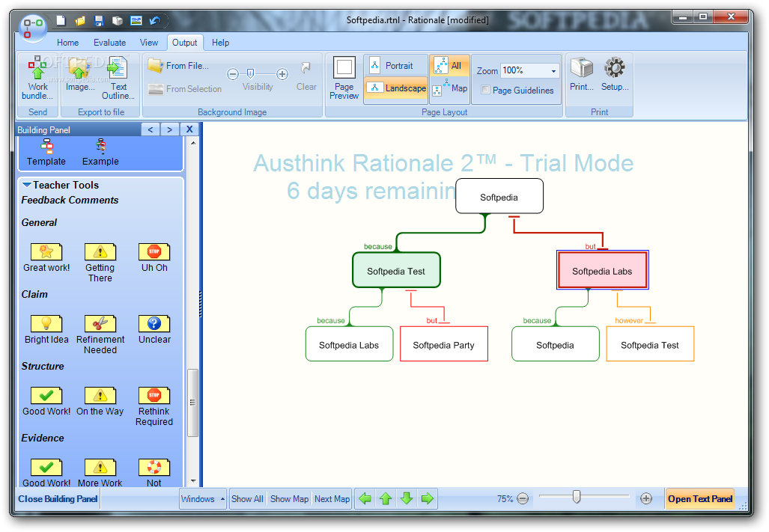This screenshot has width=769, height=532.
Task: Go to next Building Panel page
Action: click(x=170, y=129)
